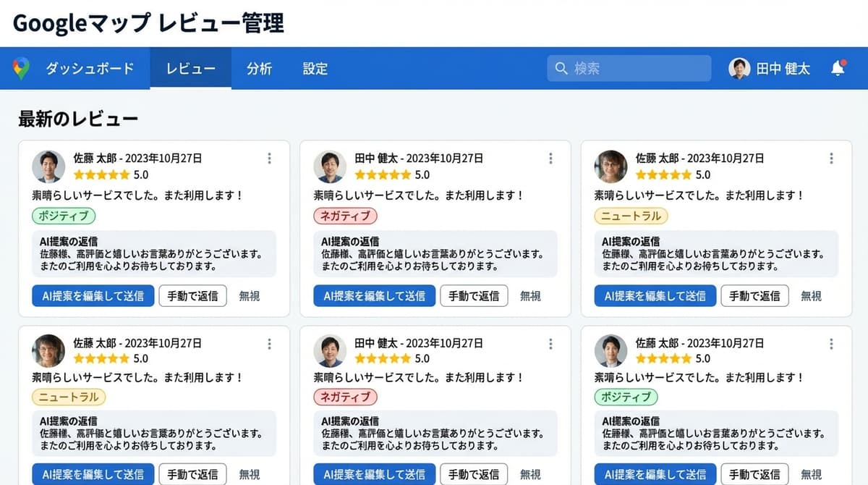This screenshot has width=868, height=485.
Task: Choose 手動で返信 on bottom-row ポジティブ card
Action: 754,474
